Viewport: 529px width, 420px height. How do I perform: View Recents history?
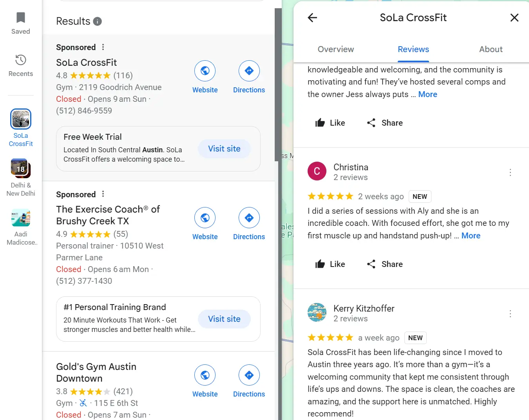20,67
